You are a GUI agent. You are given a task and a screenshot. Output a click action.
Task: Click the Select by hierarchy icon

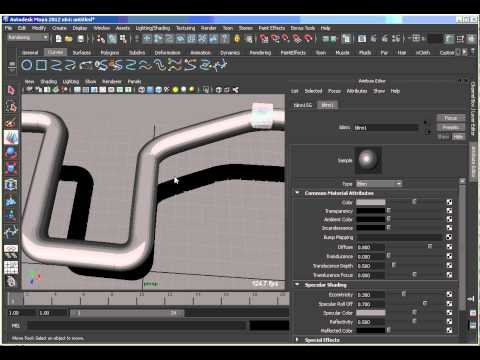(100, 39)
